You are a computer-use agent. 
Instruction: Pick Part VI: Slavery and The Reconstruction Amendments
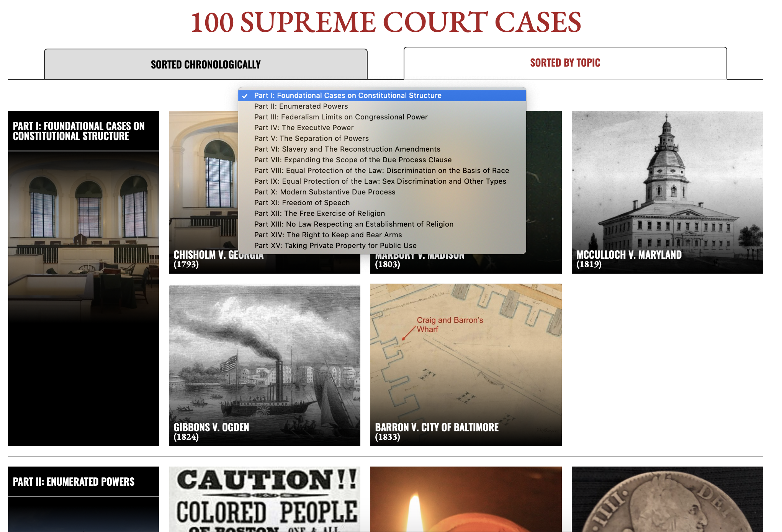(x=382, y=149)
